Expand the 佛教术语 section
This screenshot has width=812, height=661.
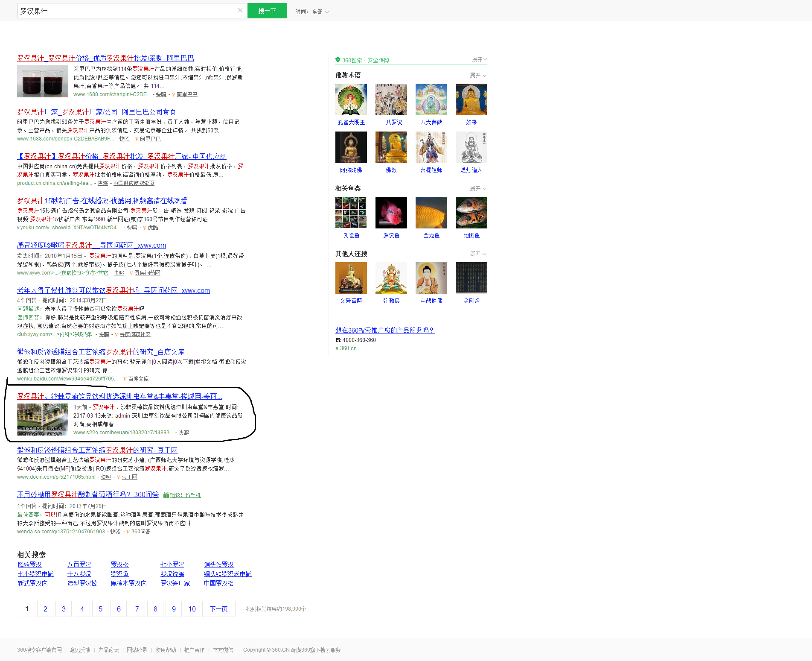tap(478, 75)
